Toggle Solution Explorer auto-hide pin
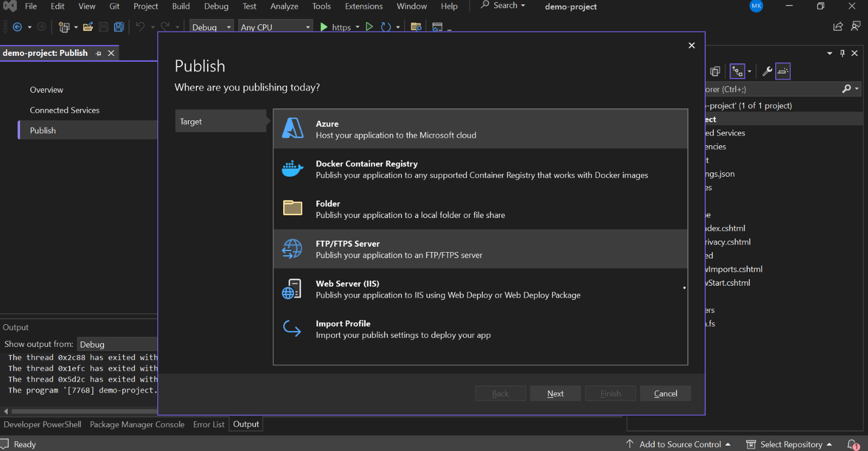868x451 pixels. click(843, 53)
